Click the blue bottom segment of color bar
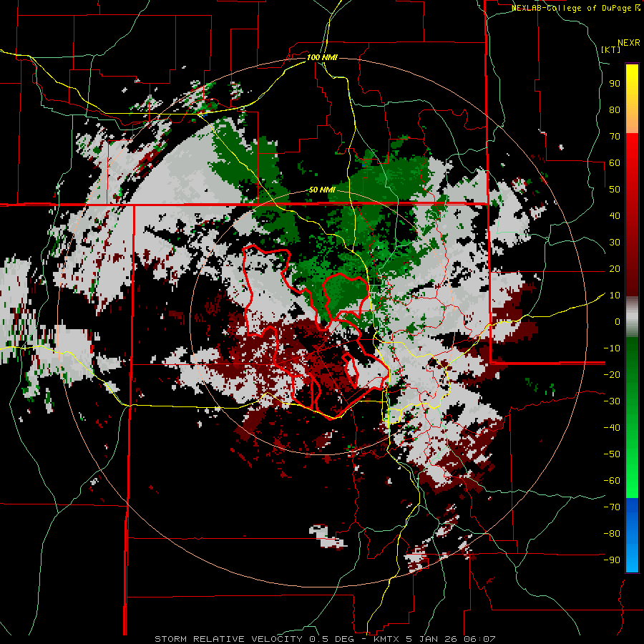 point(632,535)
